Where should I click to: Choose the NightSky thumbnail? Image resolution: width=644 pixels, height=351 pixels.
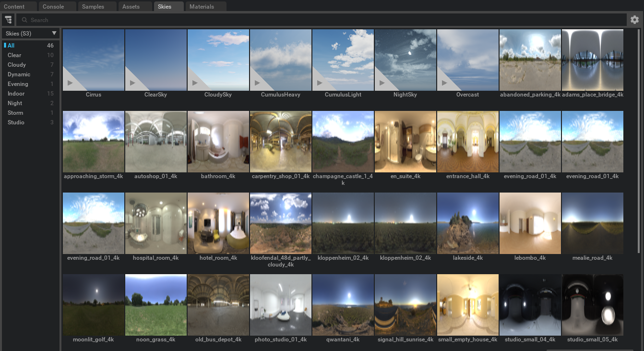[405, 60]
